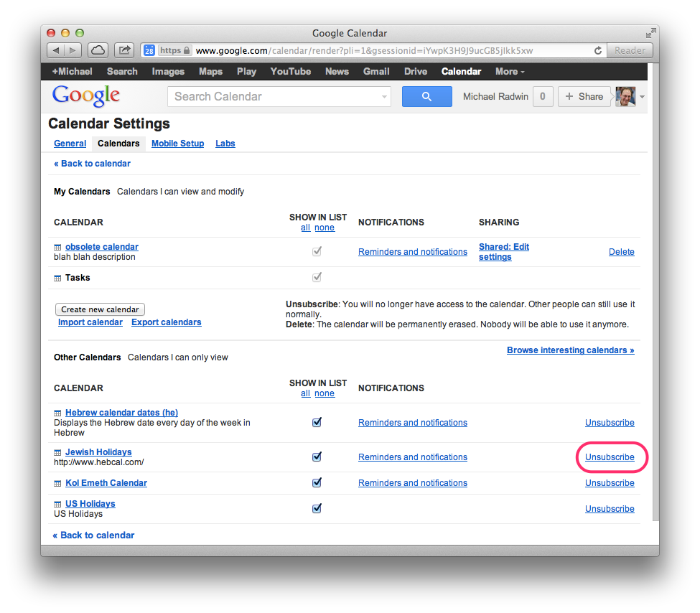Open Shared: Edit settings link
Image resolution: width=700 pixels, height=613 pixels.
click(x=503, y=252)
